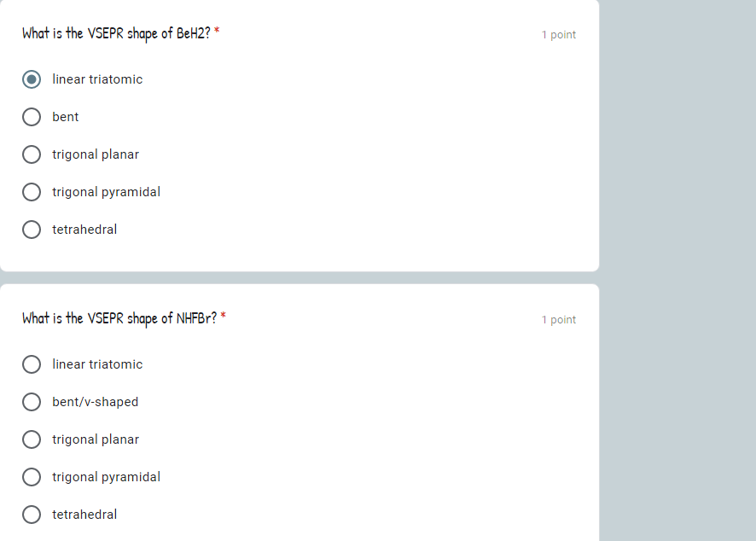Pick 'trigonal pyramidal' radio for NHFBr

pyautogui.click(x=32, y=477)
